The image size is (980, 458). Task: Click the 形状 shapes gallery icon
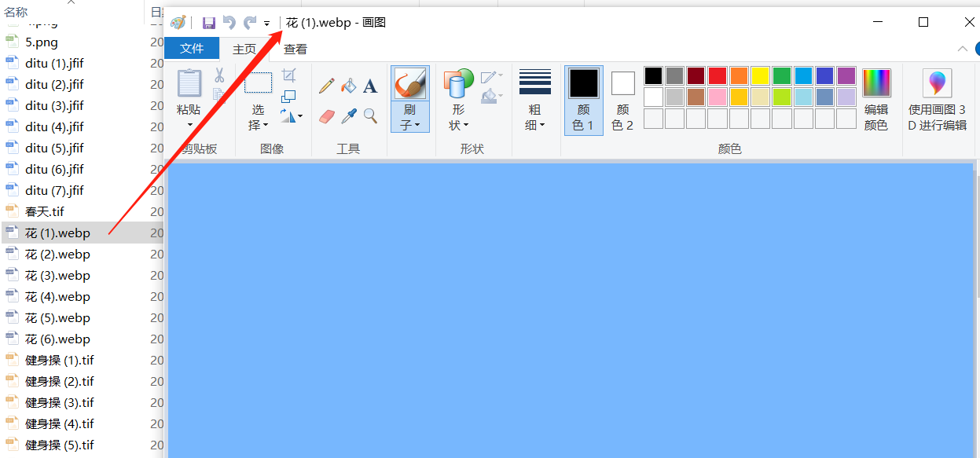point(458,83)
